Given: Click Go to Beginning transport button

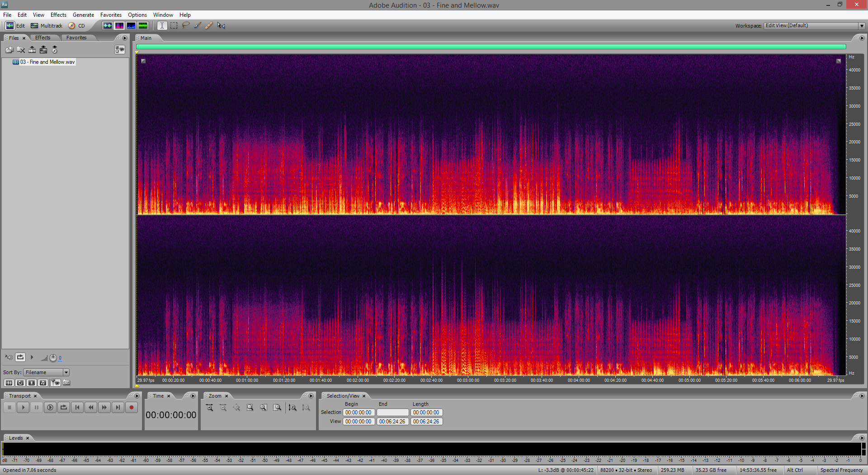Looking at the screenshot, I should click(77, 408).
